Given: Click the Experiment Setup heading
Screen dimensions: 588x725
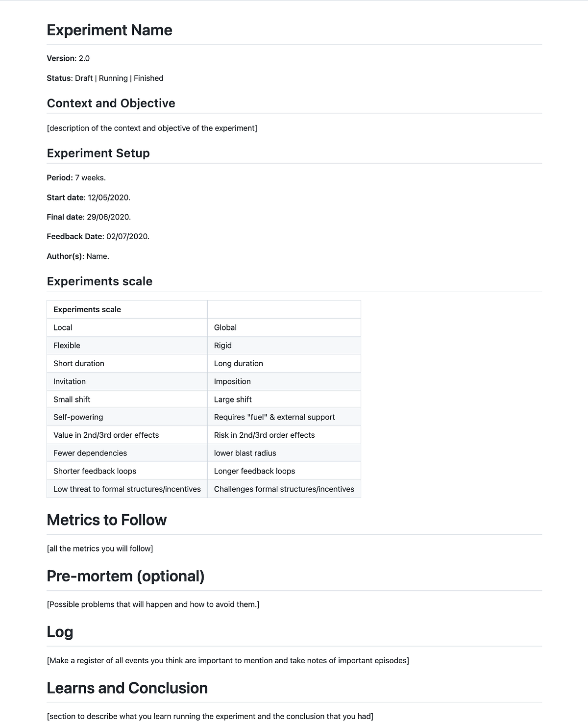Looking at the screenshot, I should [98, 153].
